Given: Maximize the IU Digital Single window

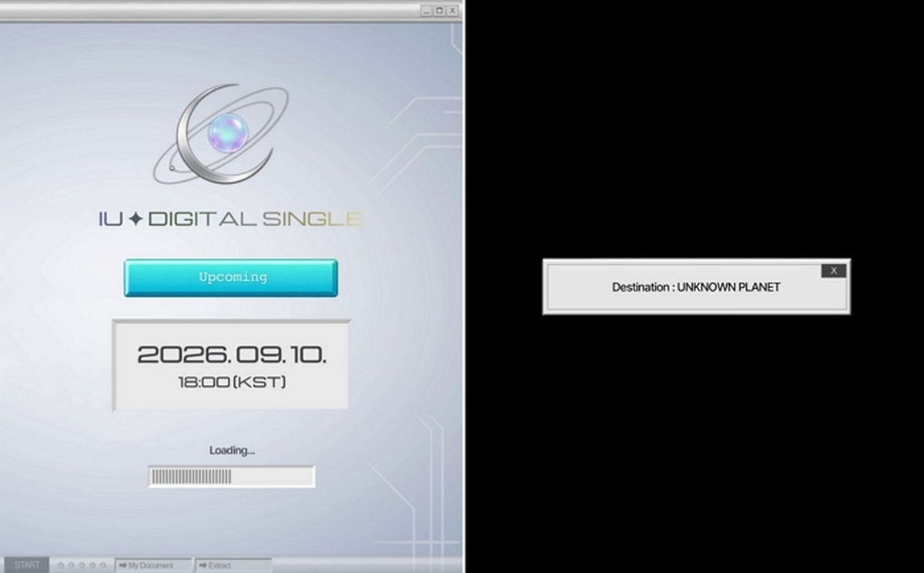Looking at the screenshot, I should tap(440, 11).
